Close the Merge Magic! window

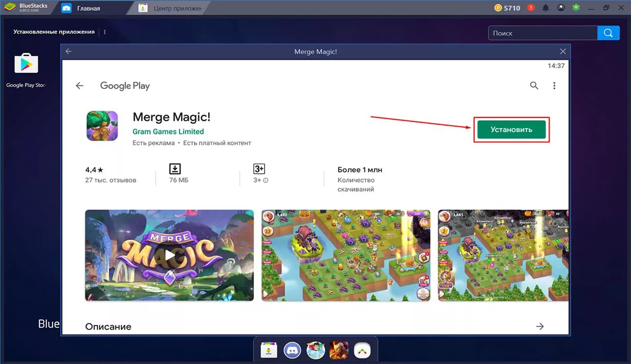(563, 51)
